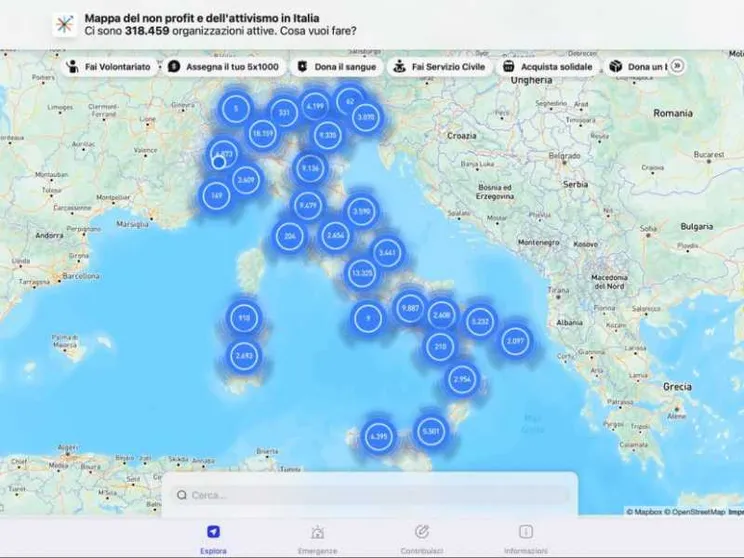Select the 3.232 cluster marker

480,321
